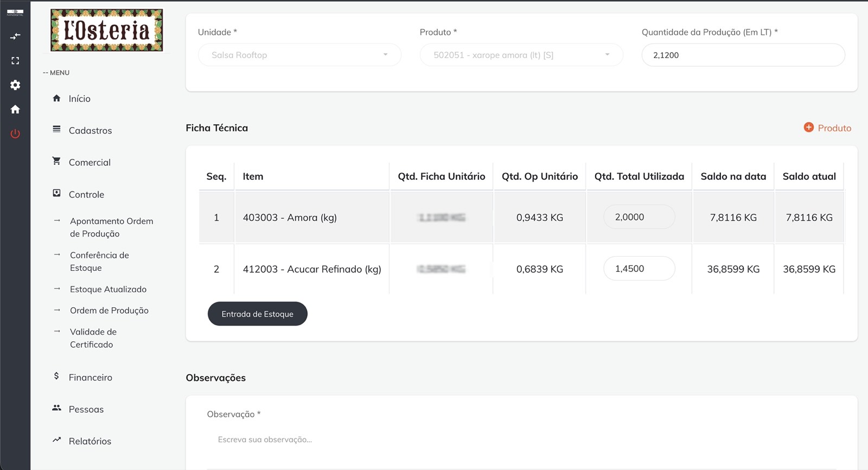The width and height of the screenshot is (868, 470).
Task: Open Apontamento Ordem de Produção
Action: coord(112,227)
